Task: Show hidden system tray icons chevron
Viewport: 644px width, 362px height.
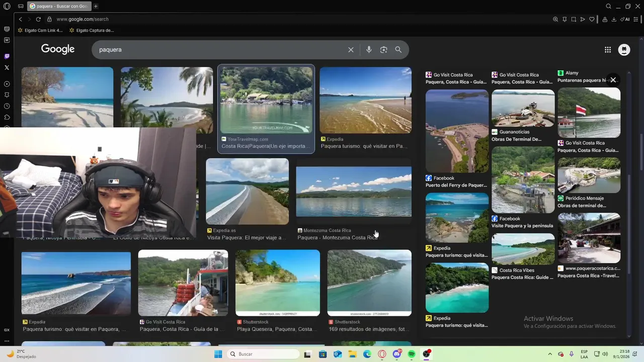Action: 549,354
